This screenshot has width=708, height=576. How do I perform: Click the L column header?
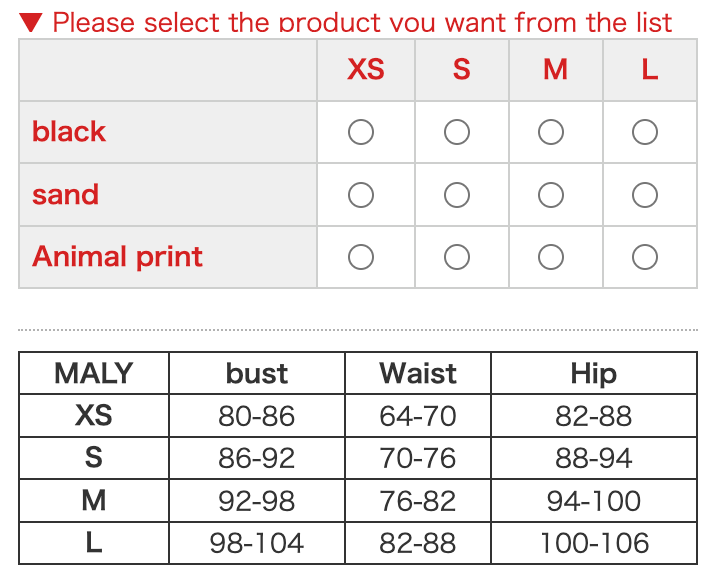tap(649, 70)
